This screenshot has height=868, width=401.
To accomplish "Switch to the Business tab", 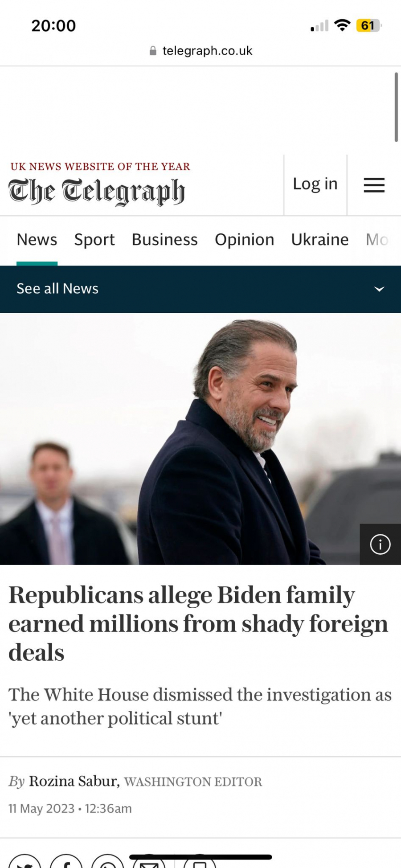I will (x=164, y=240).
